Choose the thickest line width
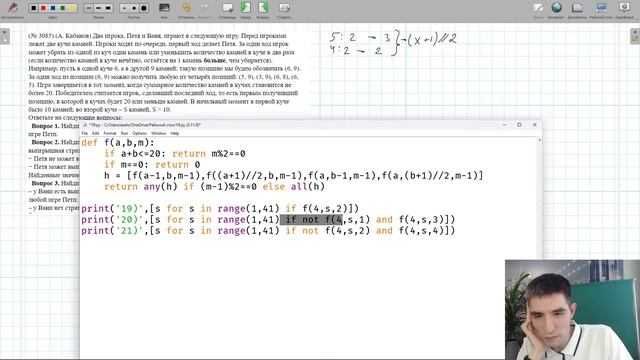This screenshot has height=360, width=640. click(x=108, y=8)
